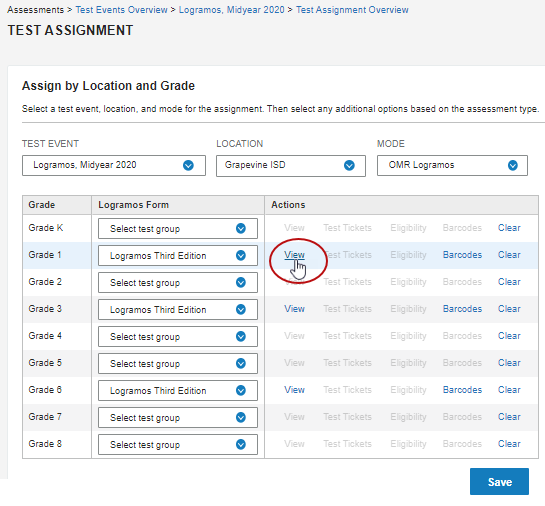This screenshot has height=506, width=545.
Task: Click the Grade column header
Action: [x=42, y=205]
